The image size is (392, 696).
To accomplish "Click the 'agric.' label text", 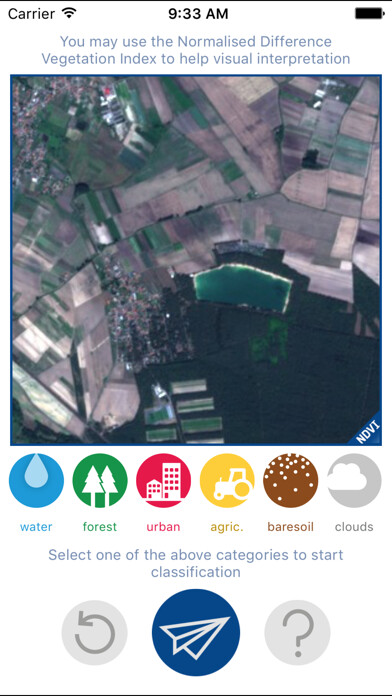I will click(x=227, y=527).
